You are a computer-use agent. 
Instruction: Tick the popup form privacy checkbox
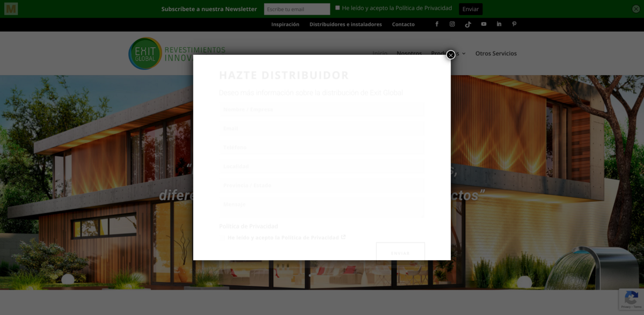[223, 238]
